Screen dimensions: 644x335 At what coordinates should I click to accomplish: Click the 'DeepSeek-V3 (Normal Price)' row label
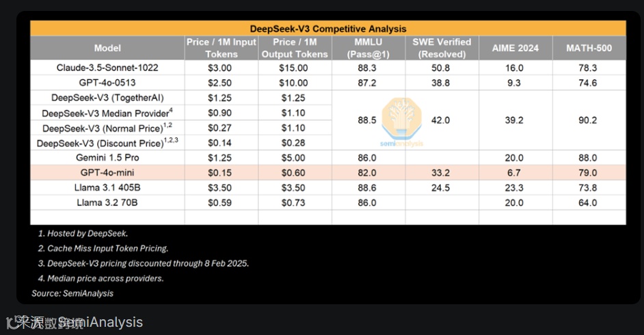tap(107, 128)
